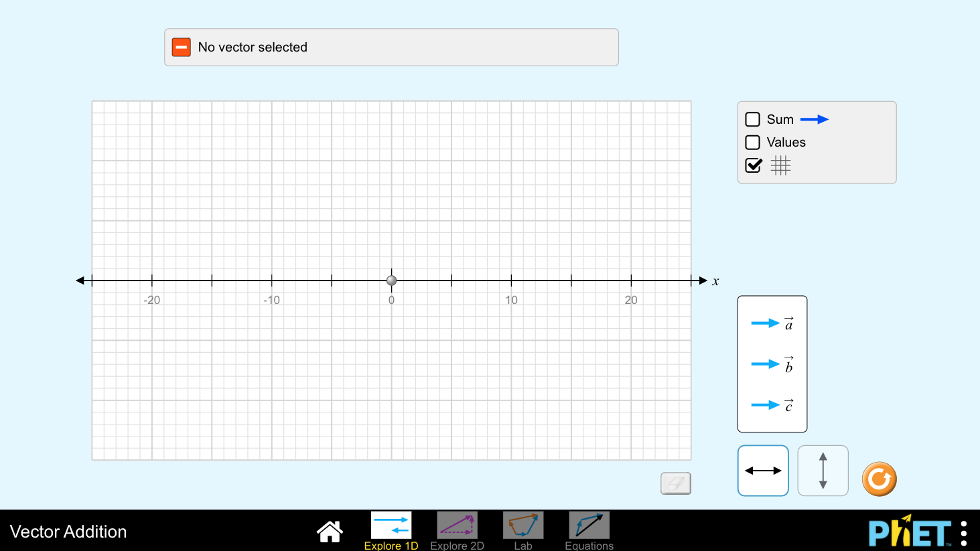Open the Lab screen tab
Viewport: 980px width, 551px height.
tap(522, 526)
